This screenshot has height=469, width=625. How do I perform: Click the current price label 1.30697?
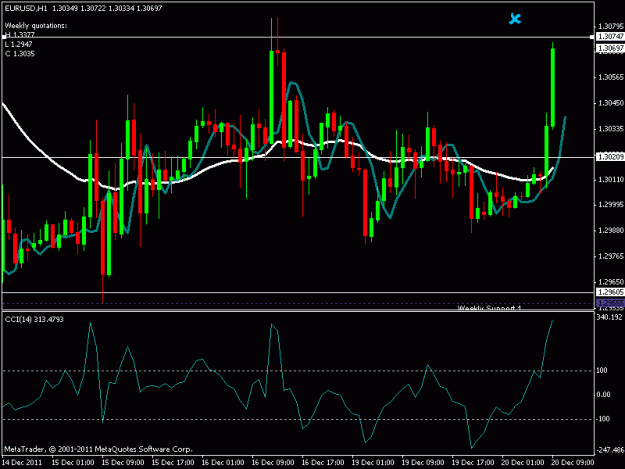[x=611, y=48]
